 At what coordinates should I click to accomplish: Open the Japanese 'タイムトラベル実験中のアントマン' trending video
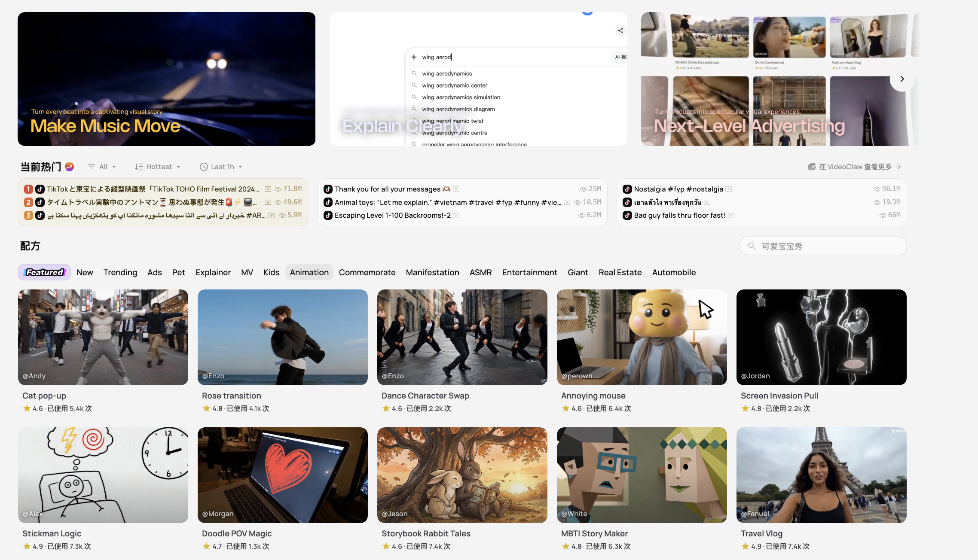pyautogui.click(x=152, y=202)
